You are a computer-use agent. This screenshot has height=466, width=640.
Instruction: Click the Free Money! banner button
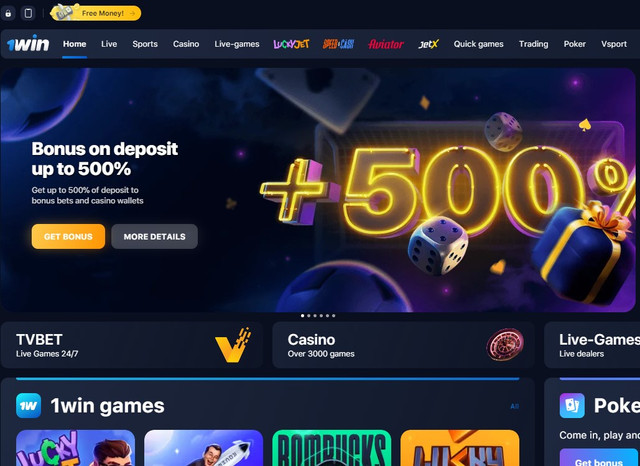[96, 13]
